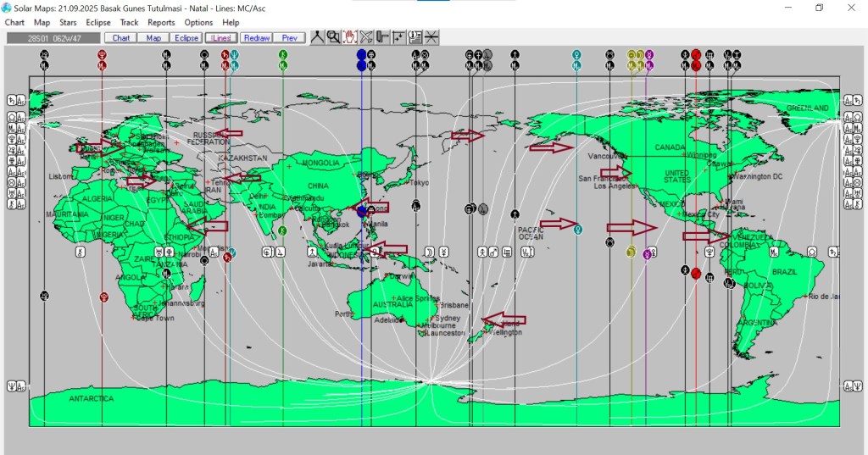The height and width of the screenshot is (455, 868).
Task: Click the teal planet marker over Pacific Ocean
Action: (x=577, y=229)
